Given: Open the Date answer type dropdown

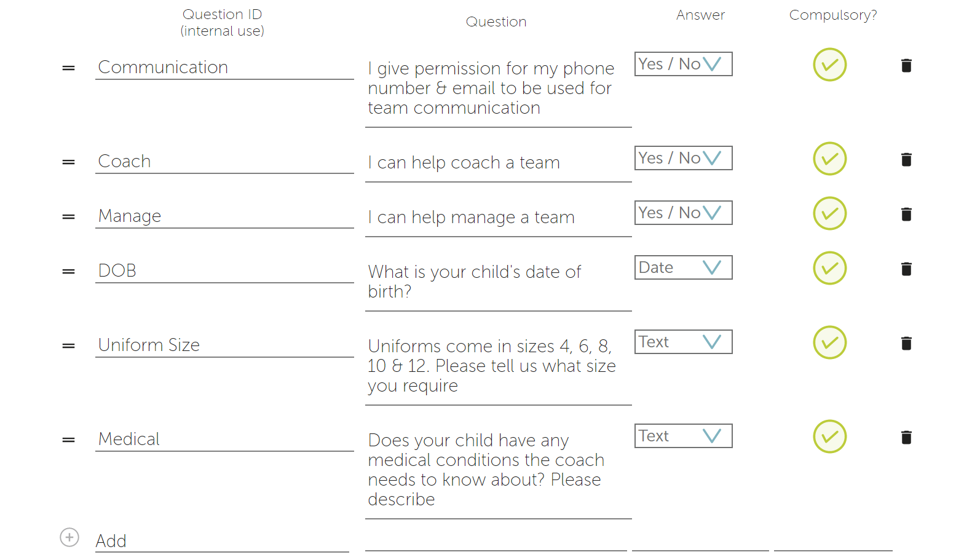Looking at the screenshot, I should [x=684, y=267].
